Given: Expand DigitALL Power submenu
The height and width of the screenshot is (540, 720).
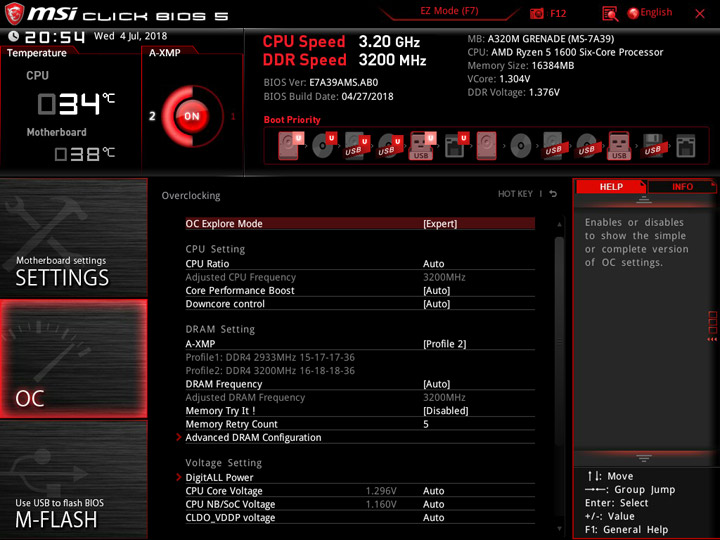Looking at the screenshot, I should click(x=360, y=477).
